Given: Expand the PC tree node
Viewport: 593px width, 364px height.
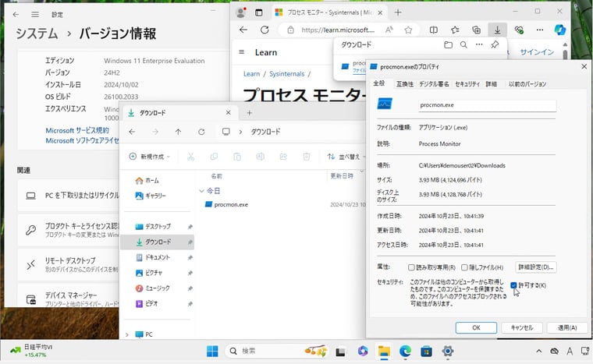Looking at the screenshot, I should [x=127, y=334].
